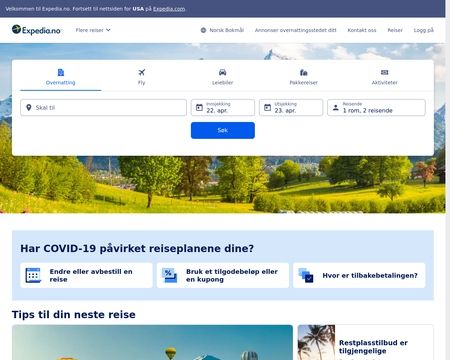This screenshot has height=360, width=450.
Task: Click the Skal til destination field
Action: pyautogui.click(x=103, y=108)
